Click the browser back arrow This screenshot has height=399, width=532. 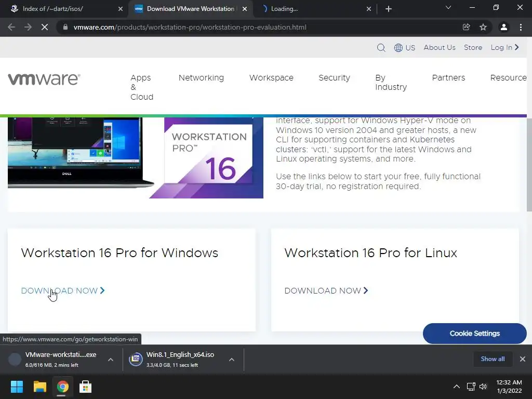tap(11, 27)
